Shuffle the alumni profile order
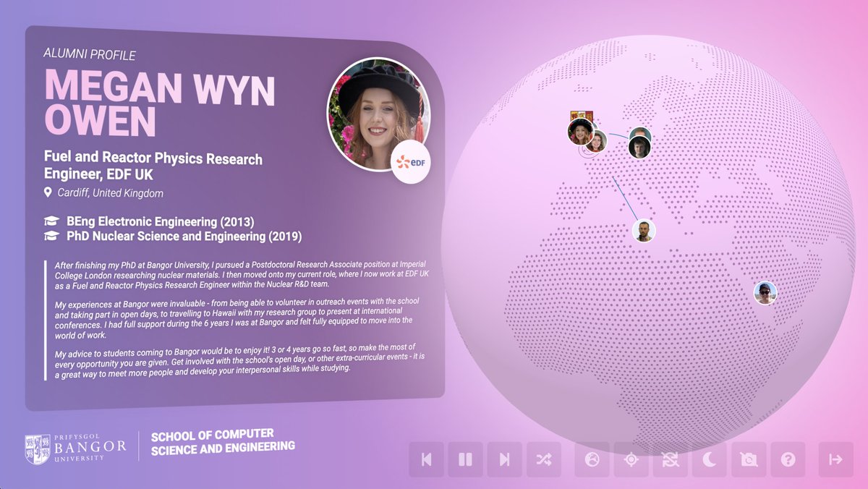868x489 pixels. click(x=544, y=459)
